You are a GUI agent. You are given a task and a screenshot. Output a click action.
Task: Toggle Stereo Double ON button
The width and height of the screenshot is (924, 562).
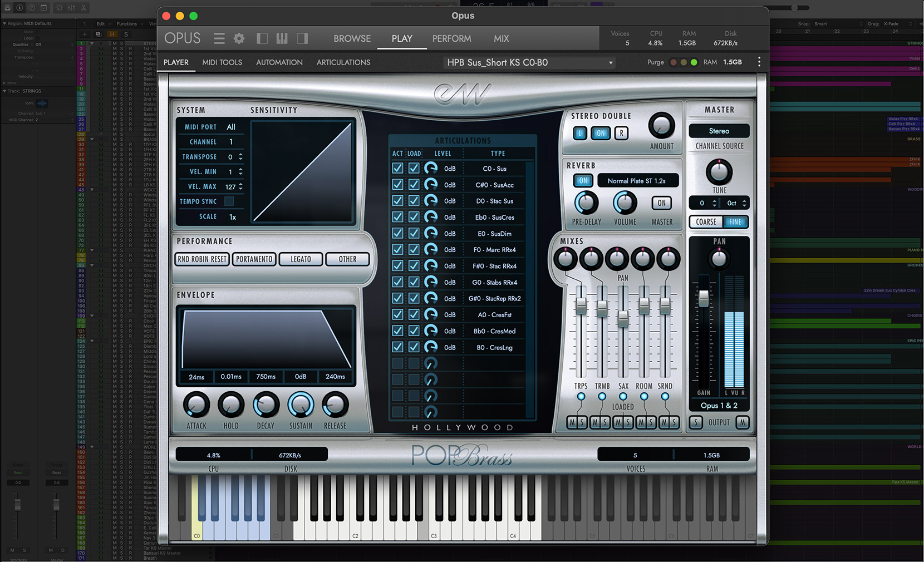601,133
